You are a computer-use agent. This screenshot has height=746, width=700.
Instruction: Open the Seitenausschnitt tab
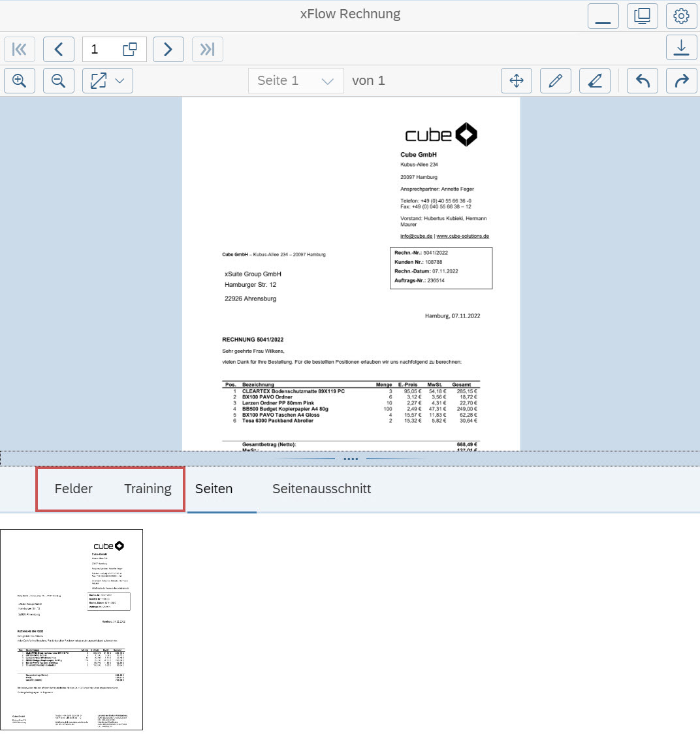(x=321, y=489)
